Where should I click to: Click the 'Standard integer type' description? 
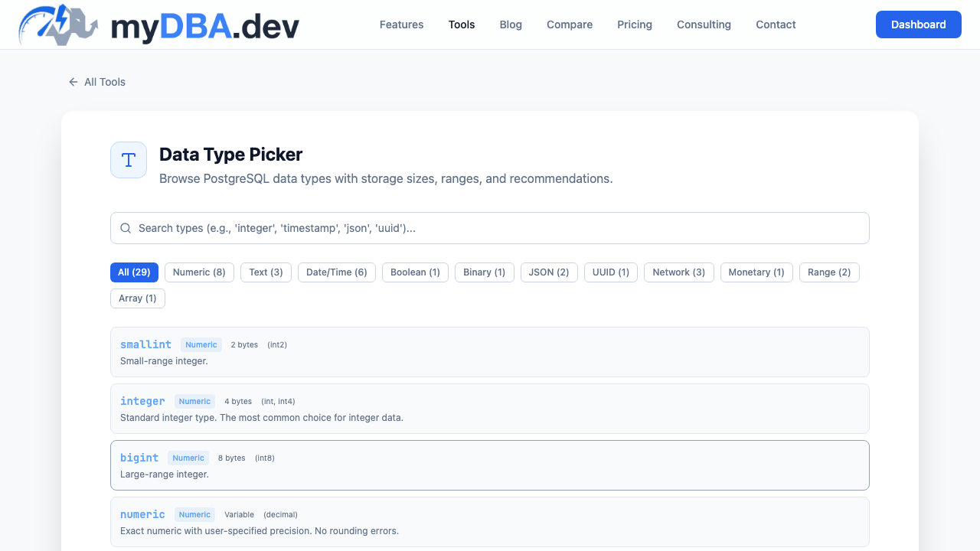click(x=262, y=417)
